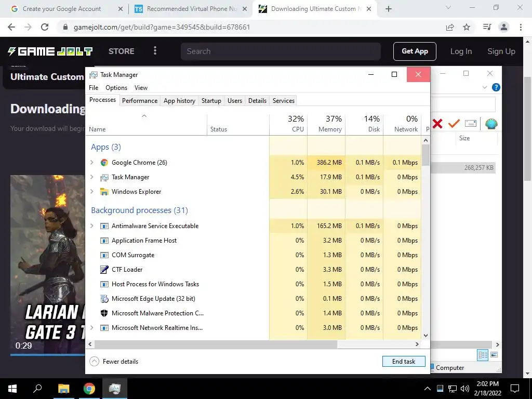Click the Microsoft Edge Update icon
Image resolution: width=532 pixels, height=399 pixels.
104,299
